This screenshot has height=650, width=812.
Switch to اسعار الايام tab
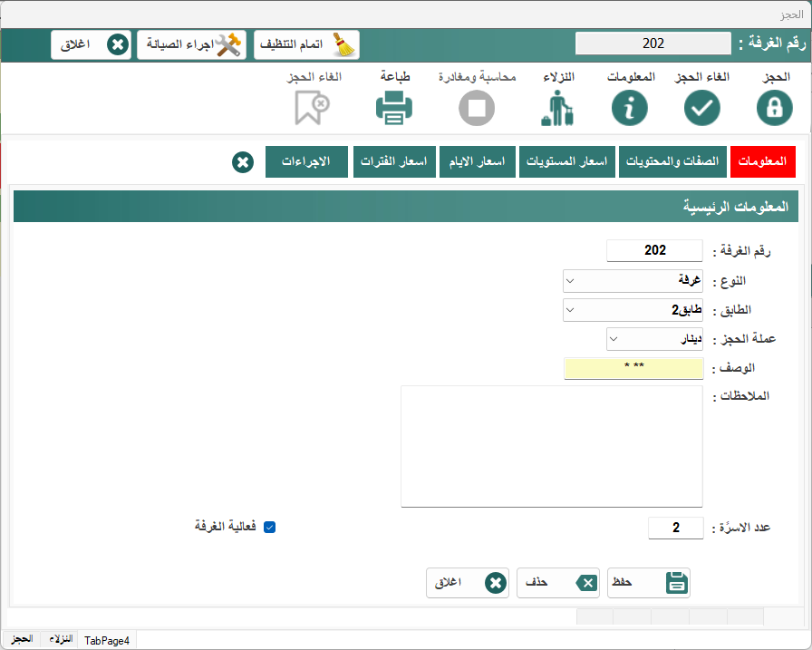coord(477,161)
